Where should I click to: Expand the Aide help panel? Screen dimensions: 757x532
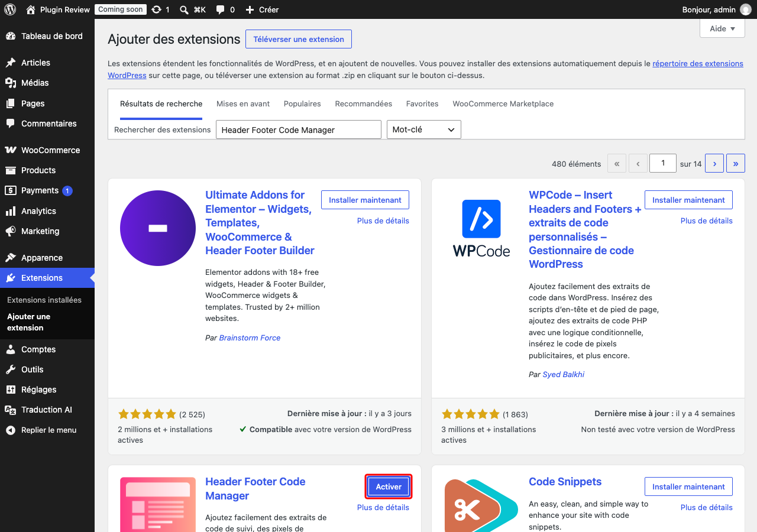pos(722,28)
